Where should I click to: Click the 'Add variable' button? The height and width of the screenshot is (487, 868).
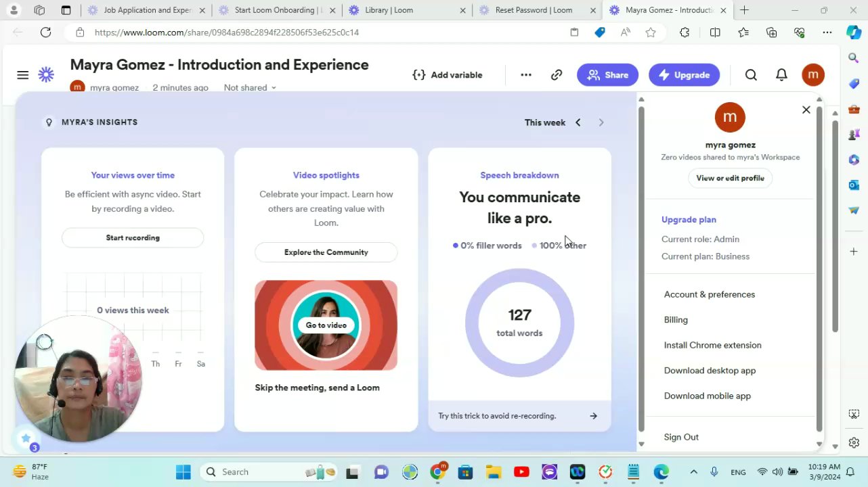(x=448, y=75)
